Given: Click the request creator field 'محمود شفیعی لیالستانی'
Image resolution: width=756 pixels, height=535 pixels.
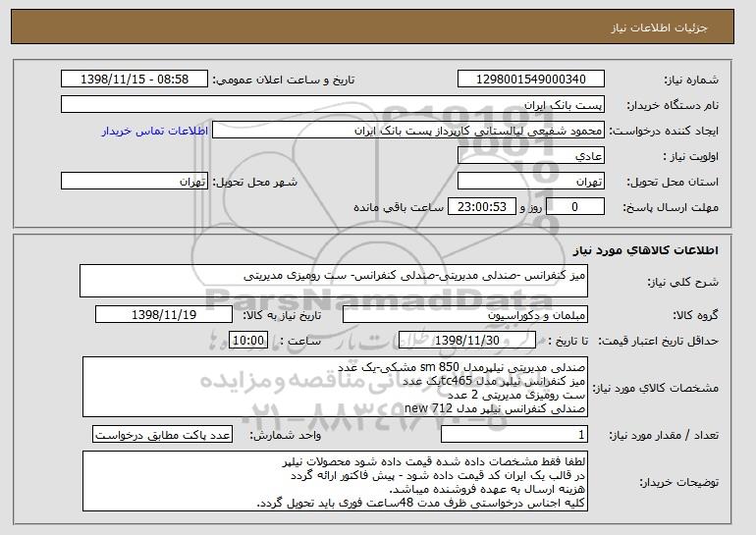Looking at the screenshot, I should click(408, 131).
